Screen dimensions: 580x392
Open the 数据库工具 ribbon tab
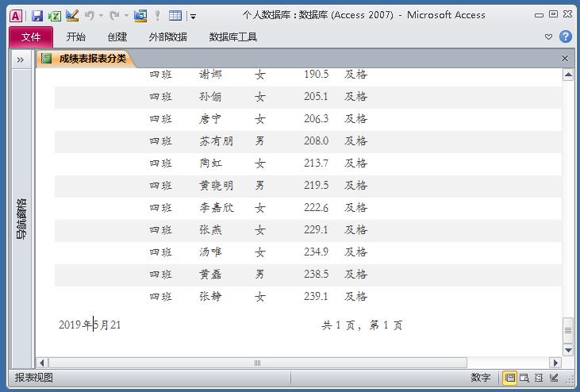[x=233, y=37]
